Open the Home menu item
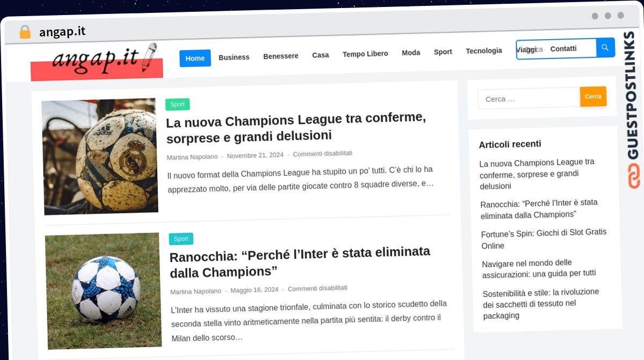644x360 pixels. click(x=195, y=58)
